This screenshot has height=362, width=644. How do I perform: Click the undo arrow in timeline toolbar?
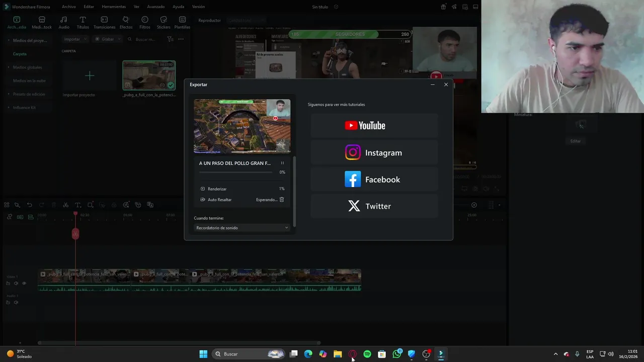(29, 205)
